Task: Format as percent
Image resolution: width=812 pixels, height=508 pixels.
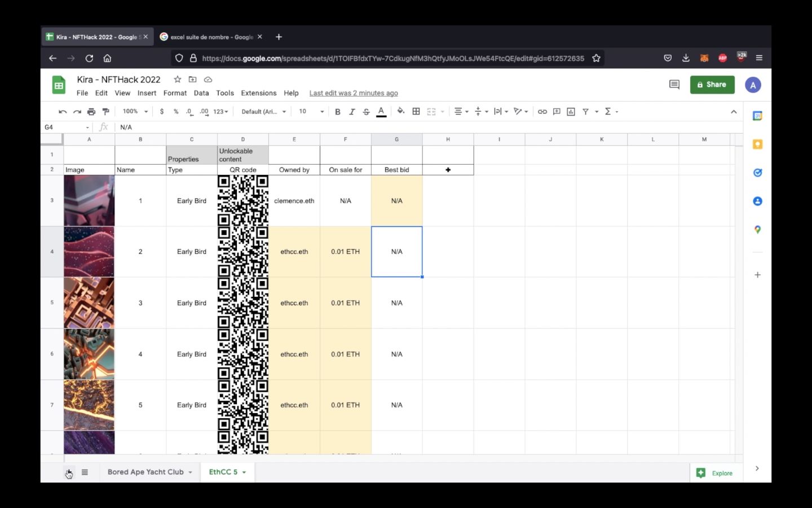Action: click(176, 112)
